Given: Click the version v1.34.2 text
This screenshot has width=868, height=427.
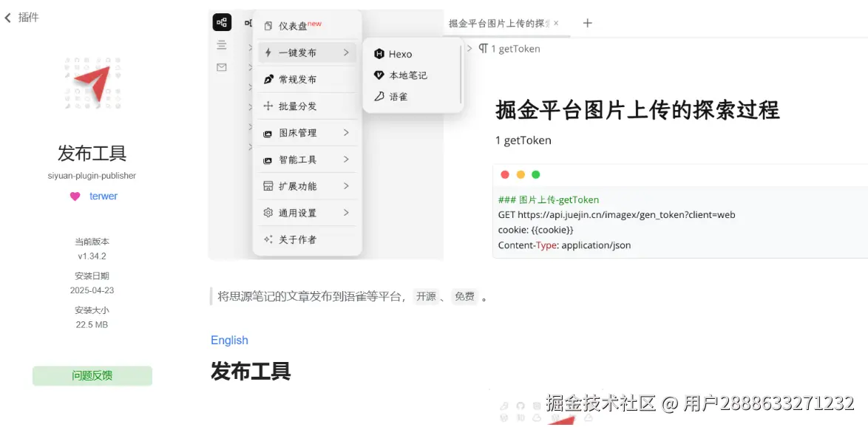Looking at the screenshot, I should [x=92, y=256].
